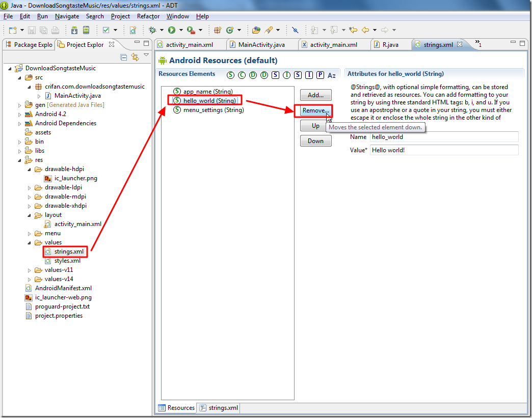532x418 pixels.
Task: Toggle the Az alphabetical sort icon
Action: (x=332, y=75)
